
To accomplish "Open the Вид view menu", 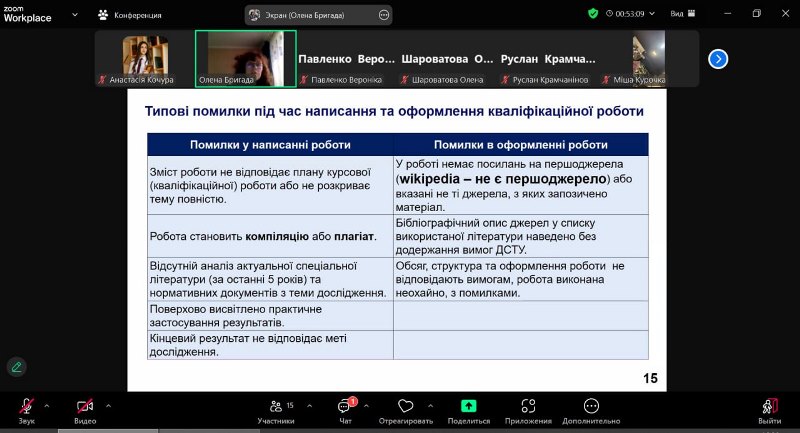I will tap(683, 14).
